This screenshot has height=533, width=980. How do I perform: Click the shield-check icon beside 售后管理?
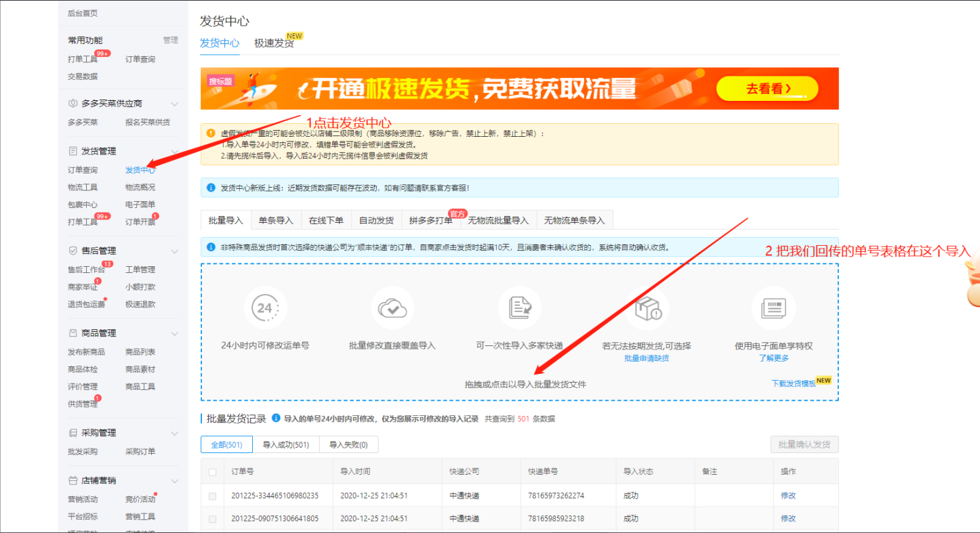click(x=73, y=251)
